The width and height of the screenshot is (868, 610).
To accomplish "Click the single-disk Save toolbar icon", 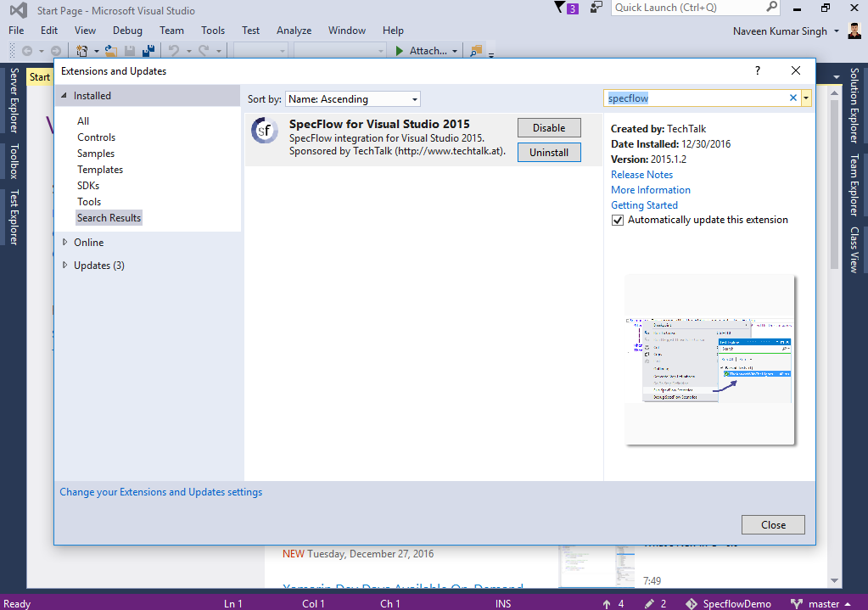I will (x=130, y=51).
